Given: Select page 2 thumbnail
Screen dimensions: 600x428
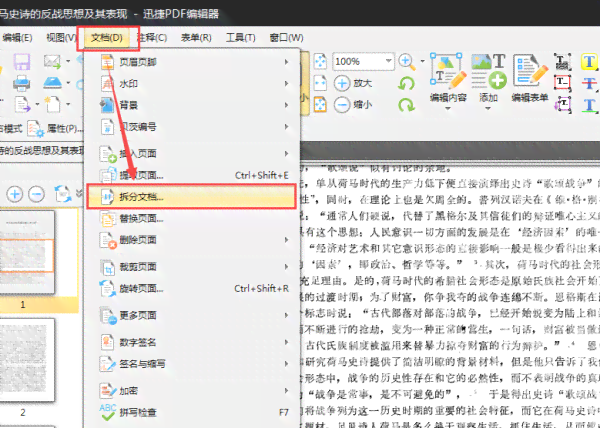Looking at the screenshot, I should pos(27,360).
